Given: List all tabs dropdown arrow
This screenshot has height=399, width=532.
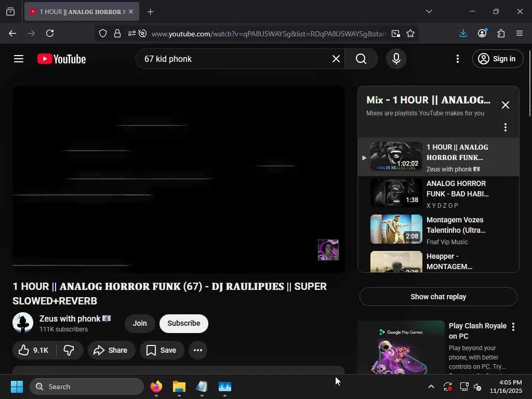Looking at the screenshot, I should pos(429,11).
